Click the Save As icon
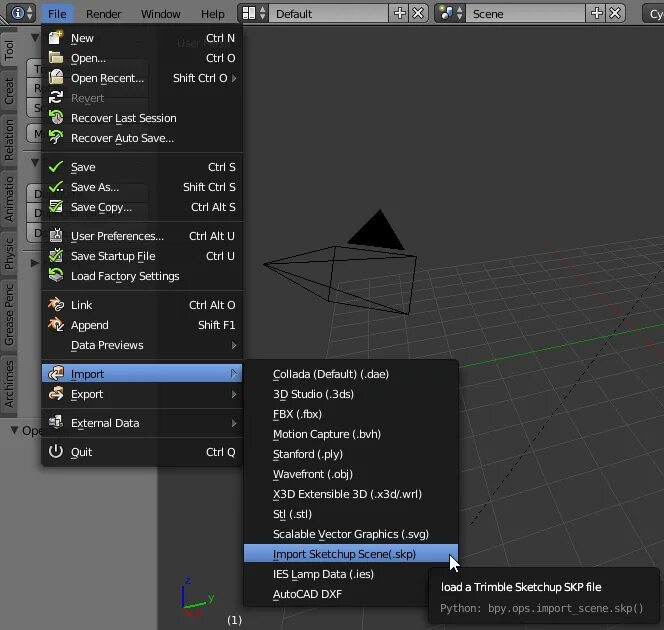The width and height of the screenshot is (664, 630). (55, 187)
